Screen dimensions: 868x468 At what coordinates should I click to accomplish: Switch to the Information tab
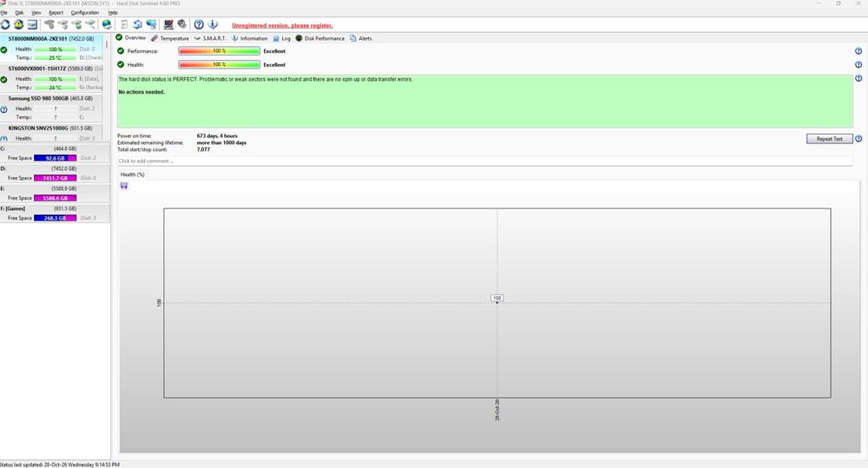[250, 38]
